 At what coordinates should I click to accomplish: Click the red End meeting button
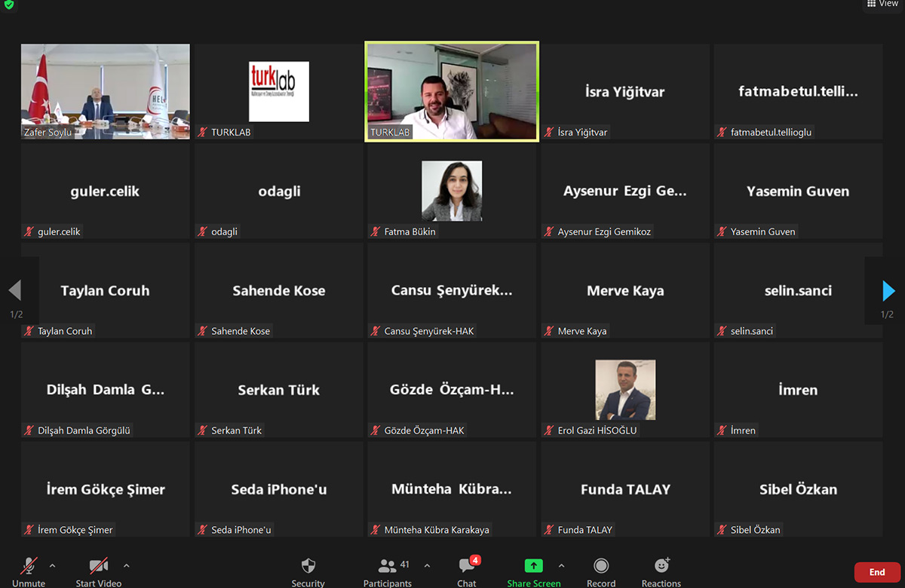coord(876,572)
